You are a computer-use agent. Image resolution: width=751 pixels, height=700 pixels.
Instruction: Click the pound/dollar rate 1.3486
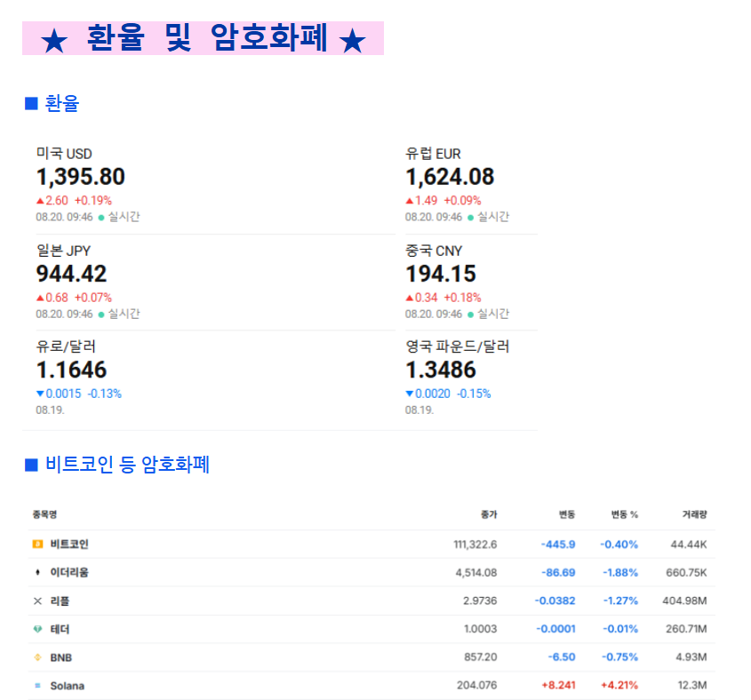(441, 370)
